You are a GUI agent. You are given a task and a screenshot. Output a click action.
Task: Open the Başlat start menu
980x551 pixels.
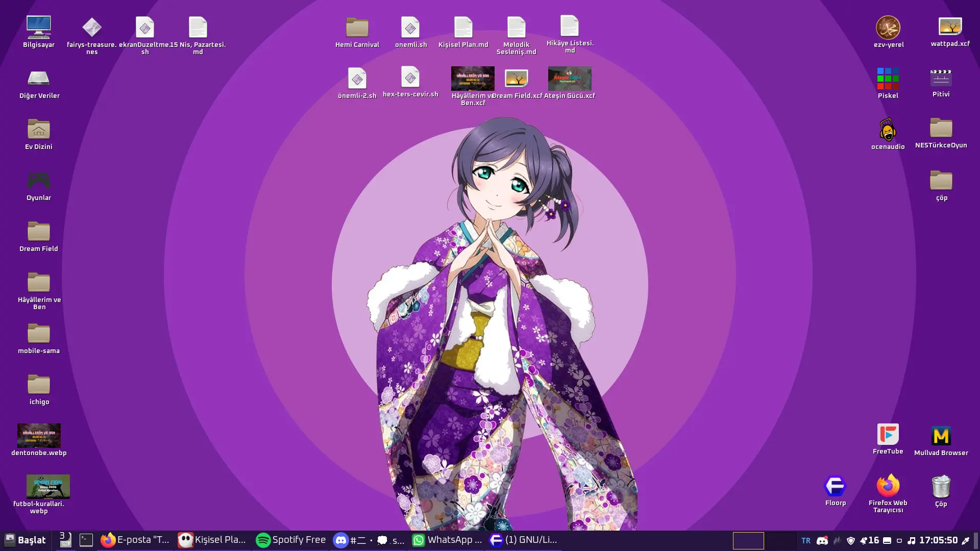coord(25,540)
